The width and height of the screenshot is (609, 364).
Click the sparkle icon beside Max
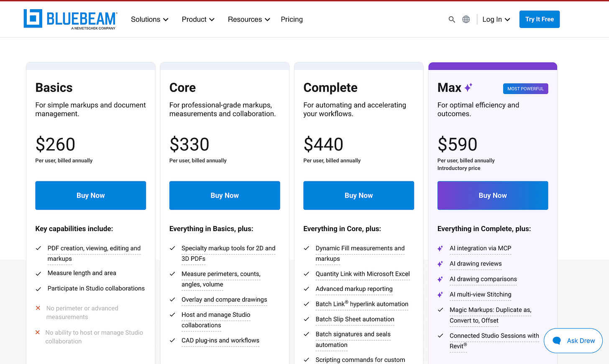pos(468,87)
